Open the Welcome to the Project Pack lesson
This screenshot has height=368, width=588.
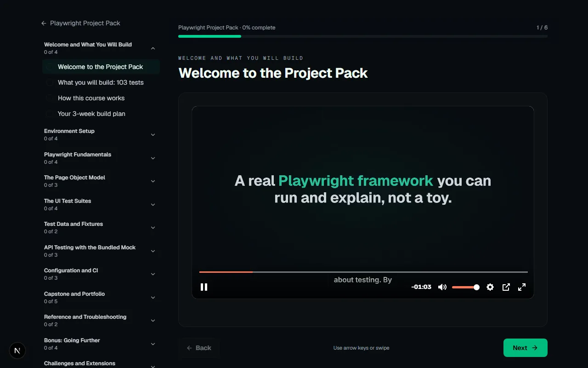[x=100, y=67]
